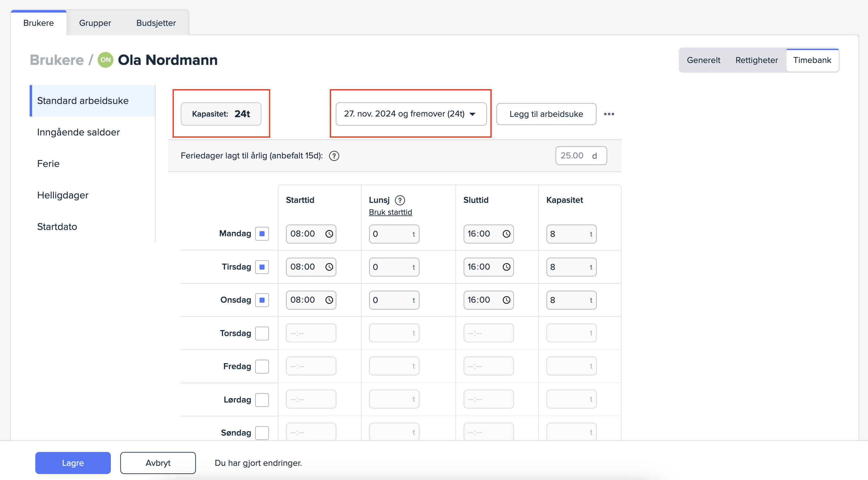Click clock icon in Tirsdag end time

click(506, 267)
